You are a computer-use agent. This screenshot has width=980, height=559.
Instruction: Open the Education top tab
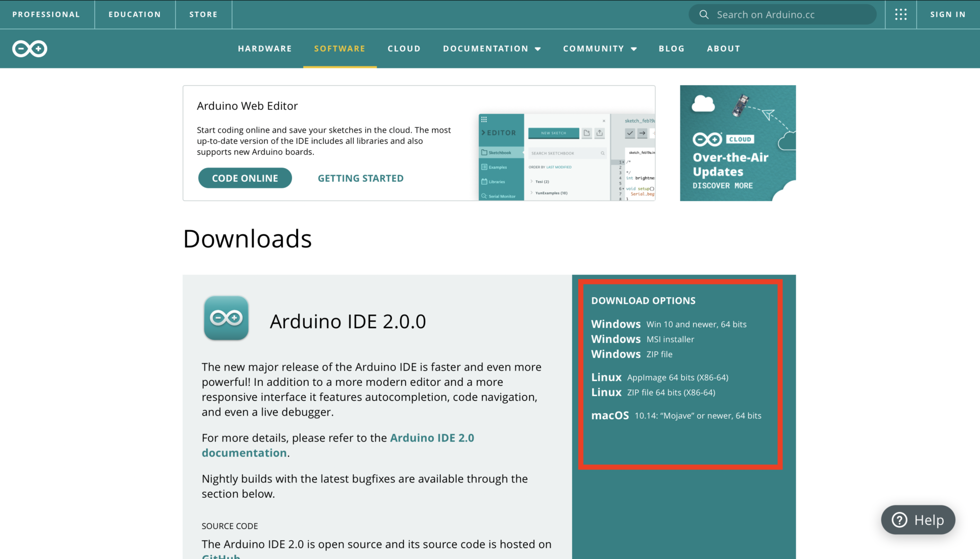point(135,14)
